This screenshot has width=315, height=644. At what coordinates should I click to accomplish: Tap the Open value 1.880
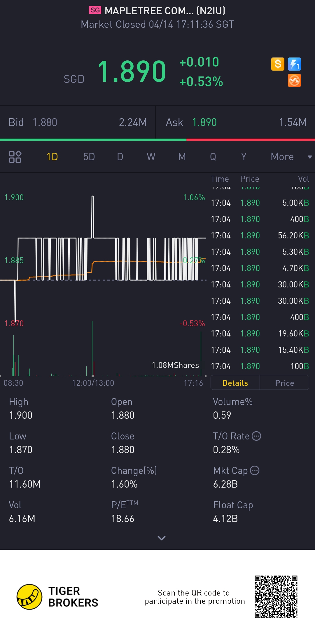[x=123, y=415]
